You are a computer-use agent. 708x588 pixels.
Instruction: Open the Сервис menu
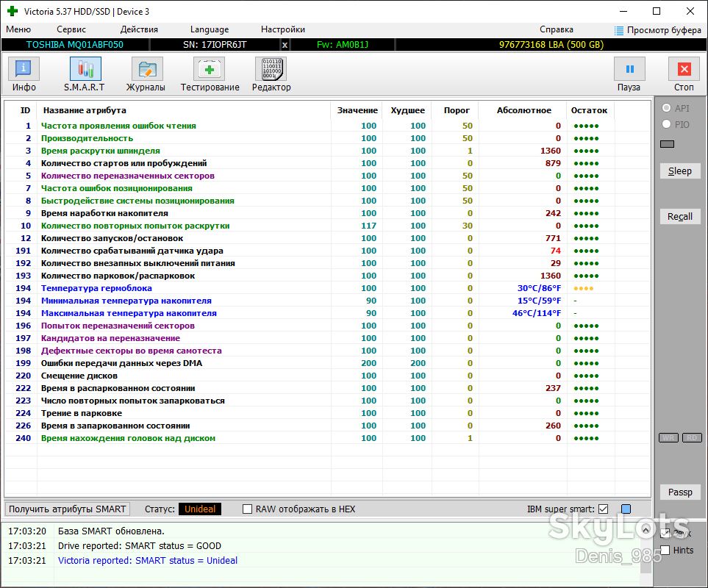tap(71, 29)
